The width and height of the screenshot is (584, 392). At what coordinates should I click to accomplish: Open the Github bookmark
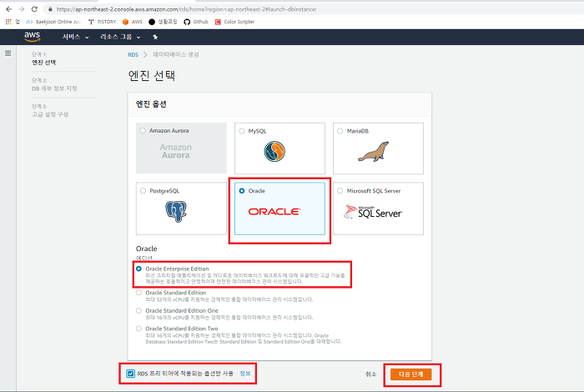pyautogui.click(x=196, y=22)
